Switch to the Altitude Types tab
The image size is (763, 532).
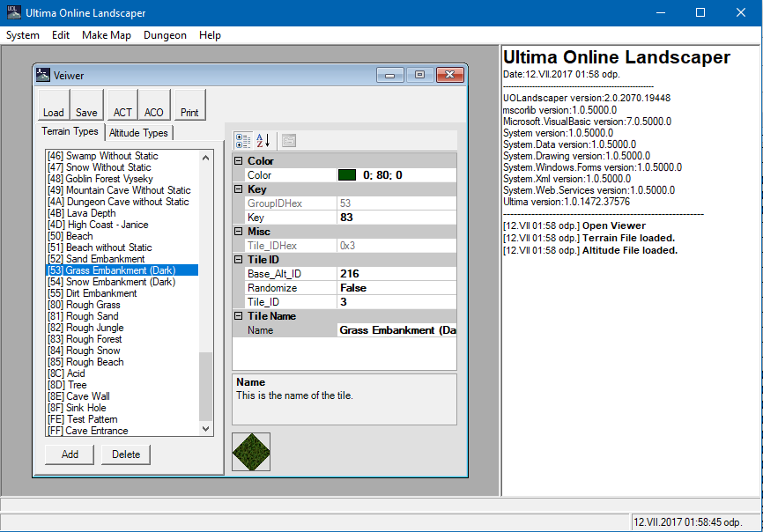(138, 133)
